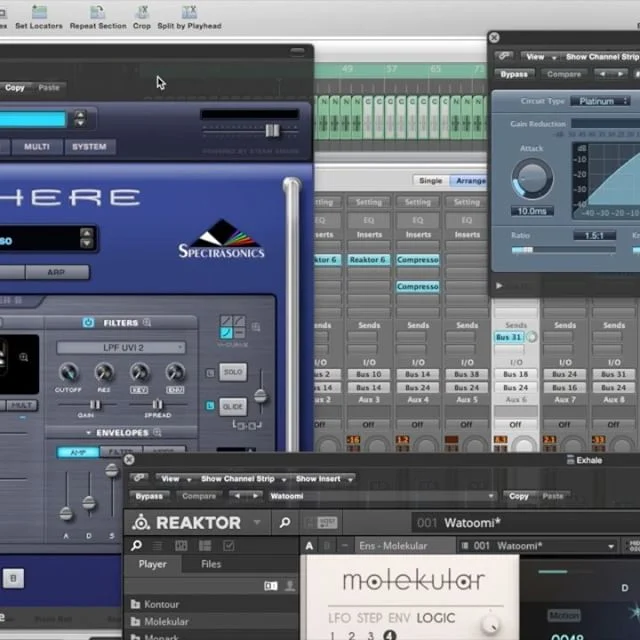
Task: Toggle Compare in the Compressor window
Action: (564, 74)
